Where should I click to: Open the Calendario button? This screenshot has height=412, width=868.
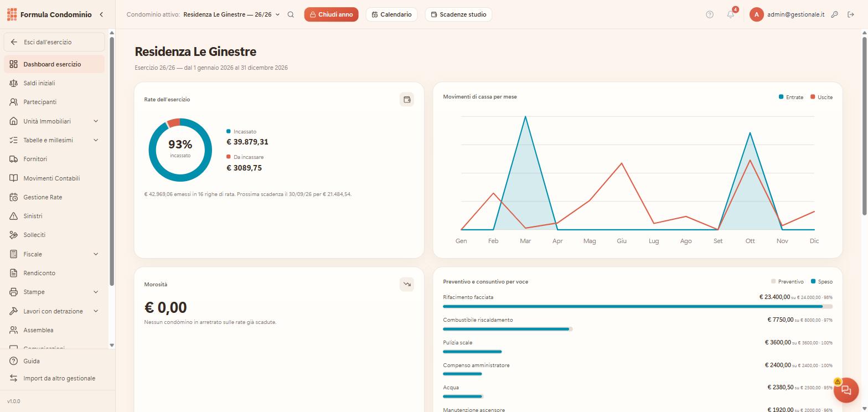point(392,14)
